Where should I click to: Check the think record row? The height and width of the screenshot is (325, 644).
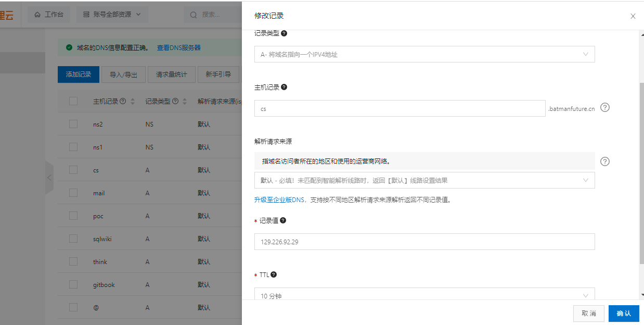tap(73, 262)
